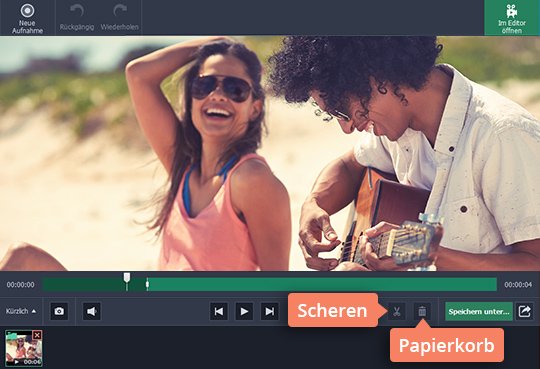The height and width of the screenshot is (369, 540).
Task: Take a snapshot with the camera icon
Action: coord(59,311)
